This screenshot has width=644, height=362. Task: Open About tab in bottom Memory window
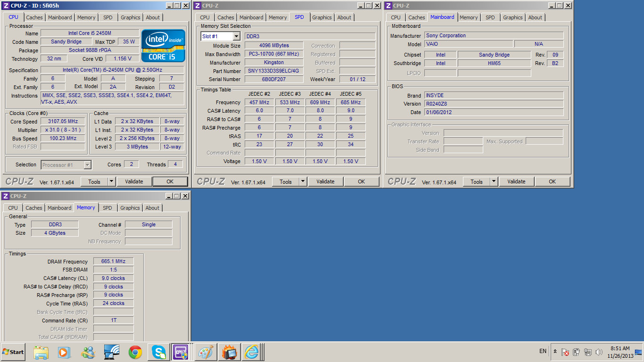(152, 208)
